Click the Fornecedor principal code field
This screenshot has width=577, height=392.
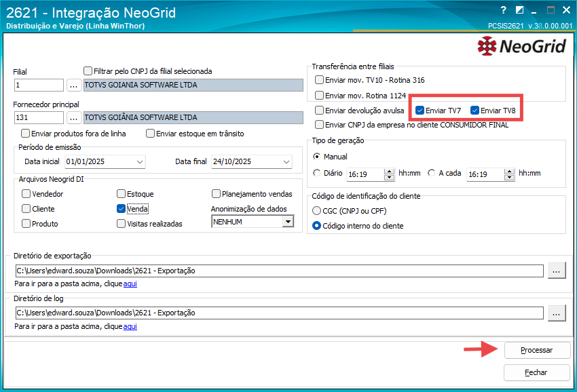39,118
